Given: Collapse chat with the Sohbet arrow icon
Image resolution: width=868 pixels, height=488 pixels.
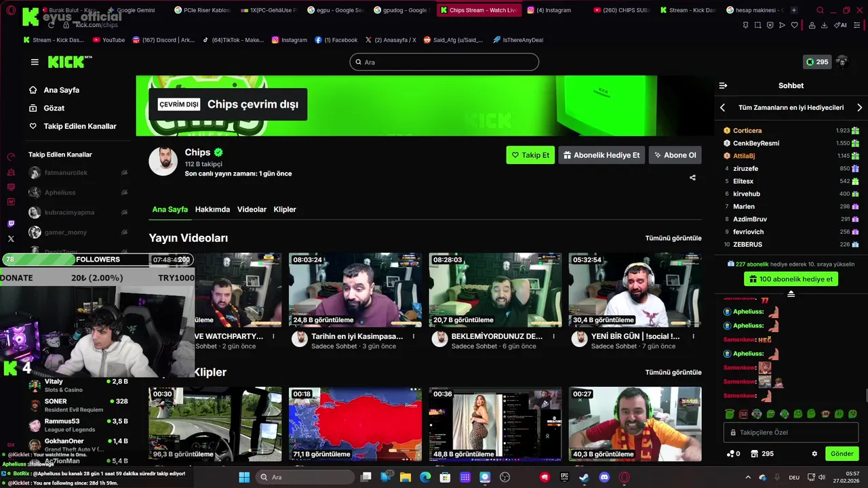Looking at the screenshot, I should pyautogui.click(x=723, y=85).
